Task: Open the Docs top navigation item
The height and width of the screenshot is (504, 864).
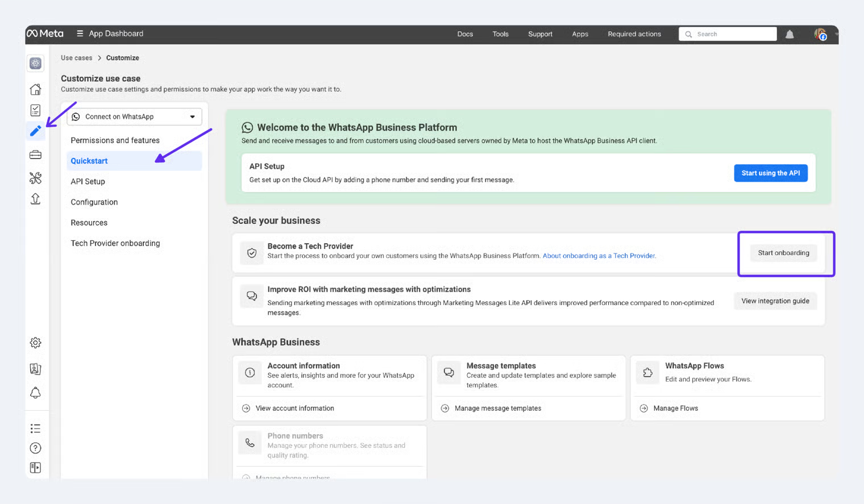Action: pyautogui.click(x=465, y=34)
